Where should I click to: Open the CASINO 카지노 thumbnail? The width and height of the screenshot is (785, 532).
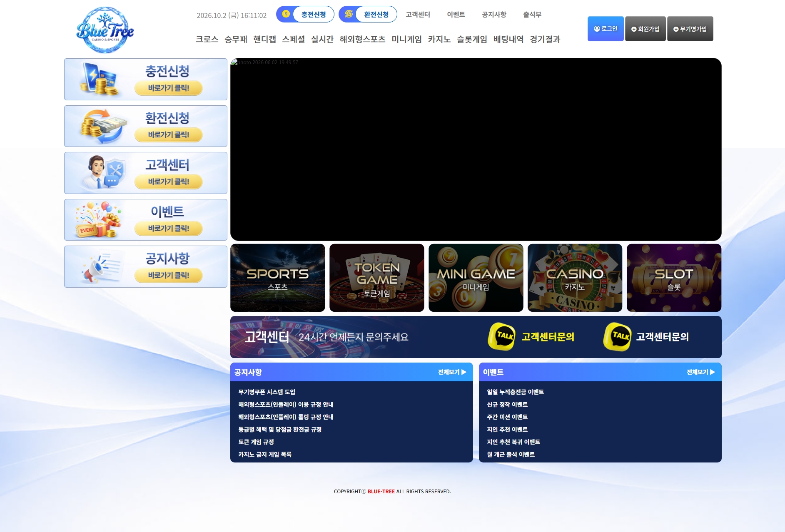[x=575, y=278]
